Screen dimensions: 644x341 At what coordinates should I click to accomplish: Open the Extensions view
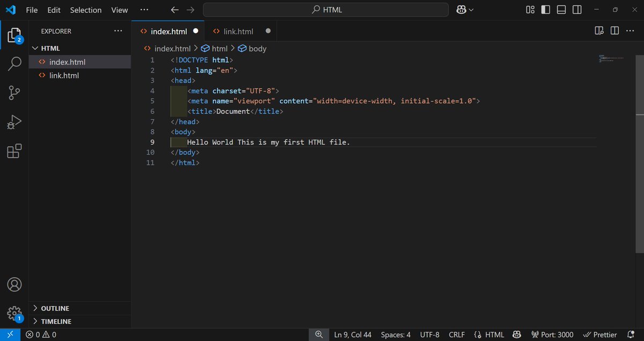pyautogui.click(x=14, y=151)
